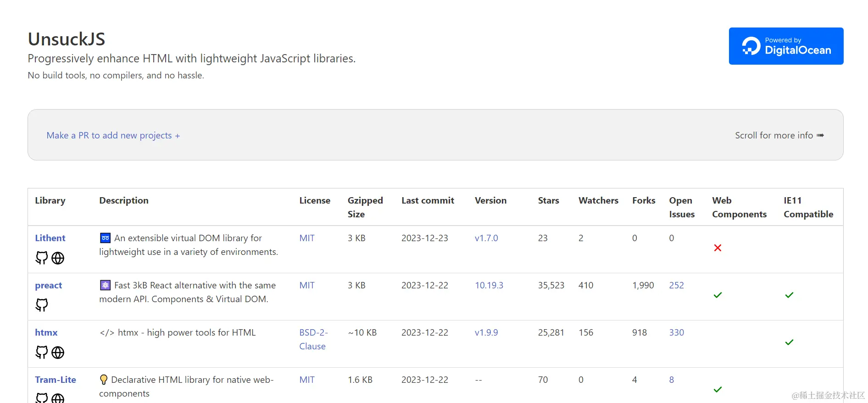Click htmx's IE11 Compatible green checkmark
The image size is (868, 403).
tap(789, 342)
